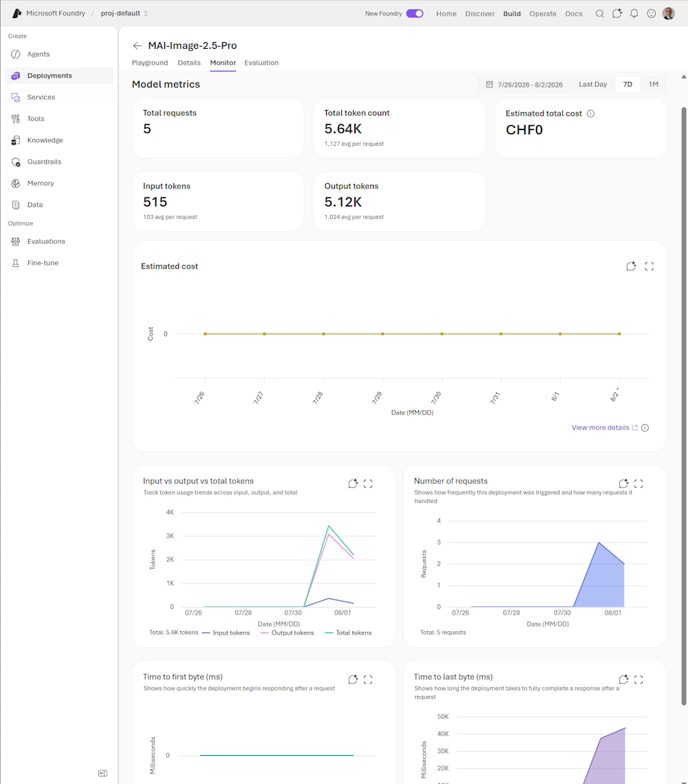Viewport: 688px width, 784px height.
Task: Toggle the New Foundry switch
Action: coord(414,14)
